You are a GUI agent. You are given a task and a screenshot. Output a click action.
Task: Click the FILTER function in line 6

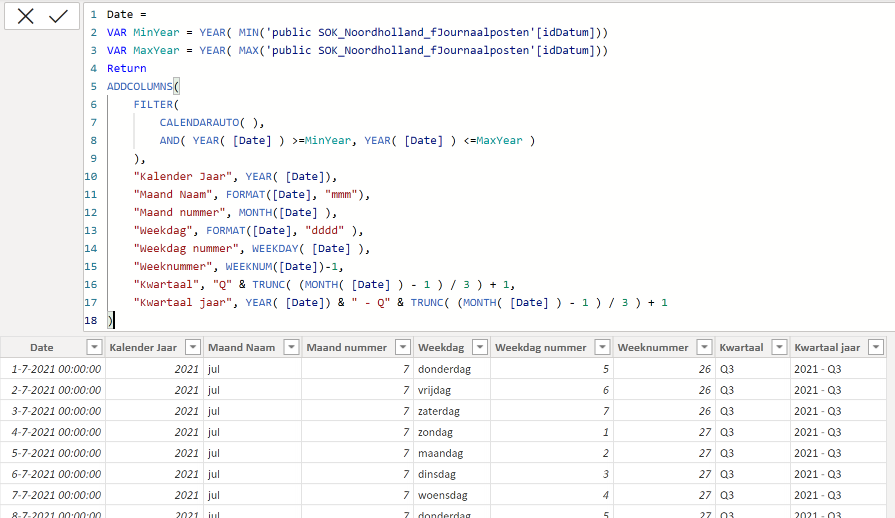coord(153,104)
